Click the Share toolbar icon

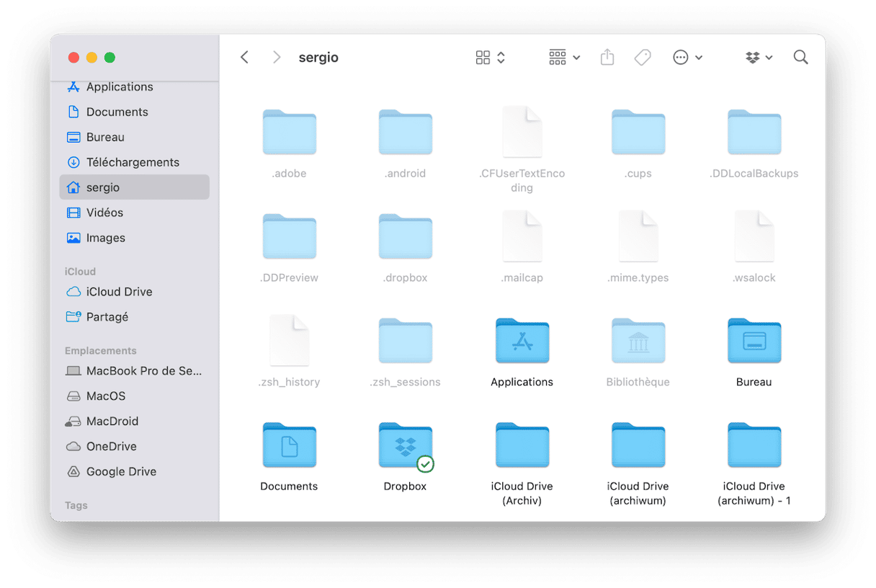(x=607, y=58)
